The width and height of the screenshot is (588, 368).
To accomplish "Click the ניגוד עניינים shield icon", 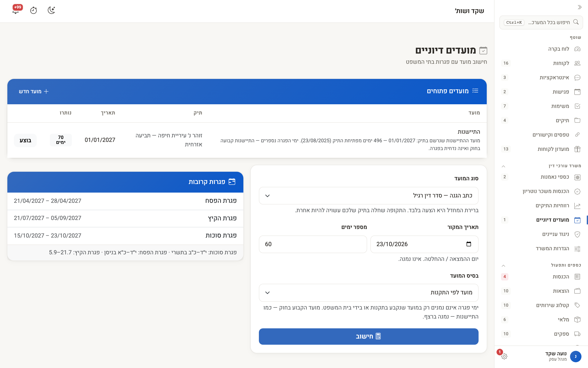I will (x=577, y=234).
